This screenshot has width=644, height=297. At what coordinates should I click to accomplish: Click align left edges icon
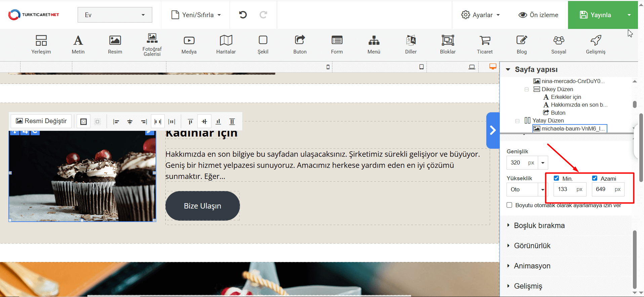116,121
